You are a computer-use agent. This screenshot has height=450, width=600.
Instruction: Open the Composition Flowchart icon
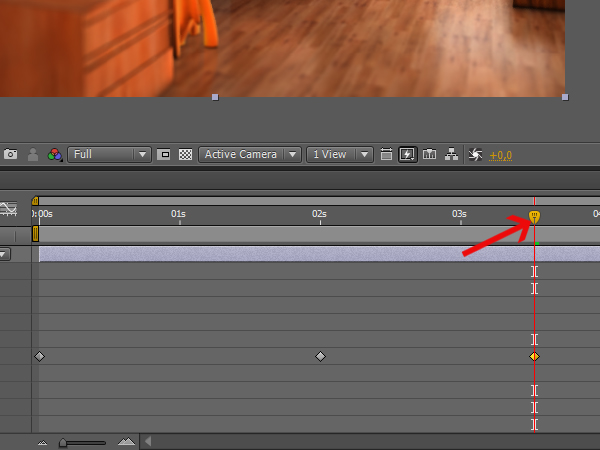pyautogui.click(x=451, y=155)
